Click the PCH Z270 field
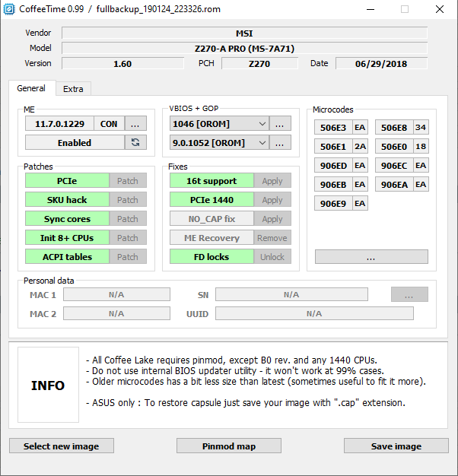 (259, 63)
